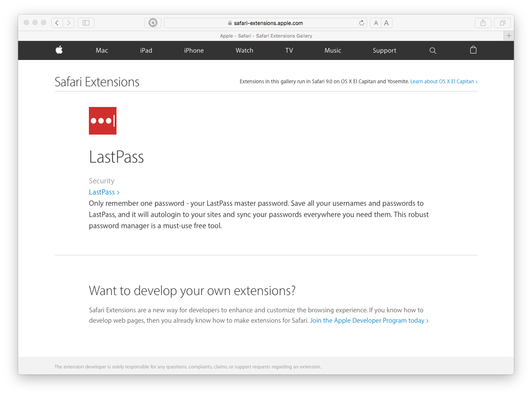This screenshot has width=532, height=396.
Task: Click the green full-screen window button
Action: [44, 22]
